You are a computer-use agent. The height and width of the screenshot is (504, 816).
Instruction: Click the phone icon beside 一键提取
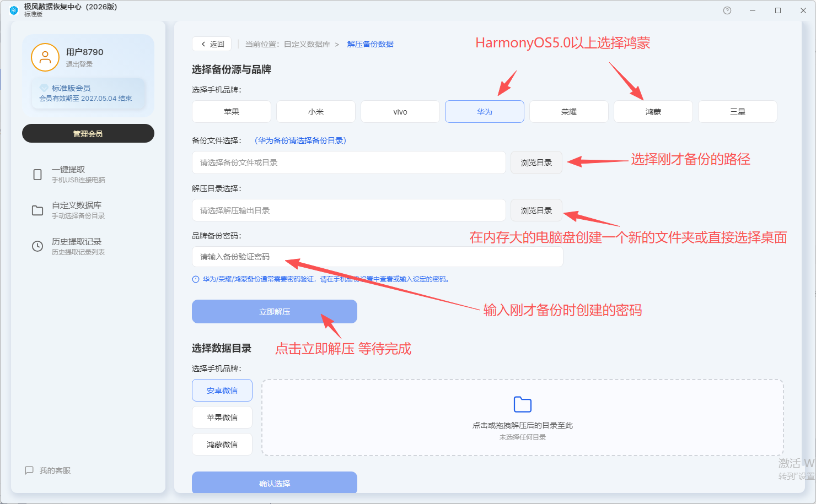[37, 175]
